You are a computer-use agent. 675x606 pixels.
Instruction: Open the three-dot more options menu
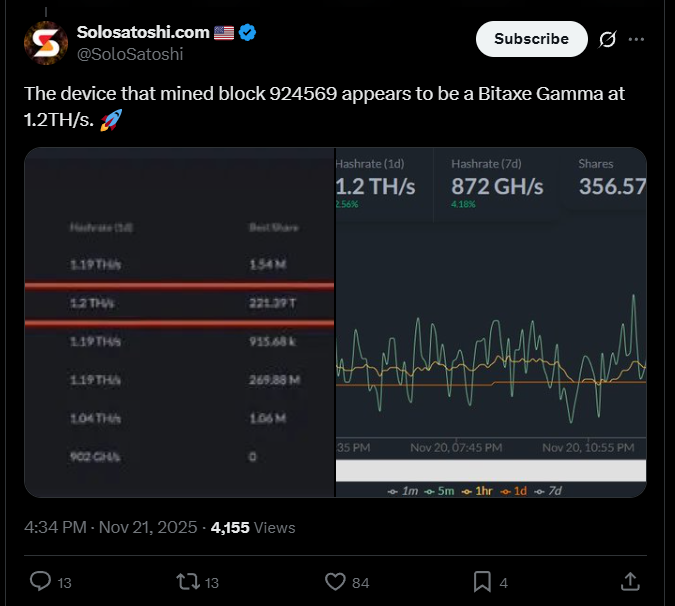[x=636, y=40]
